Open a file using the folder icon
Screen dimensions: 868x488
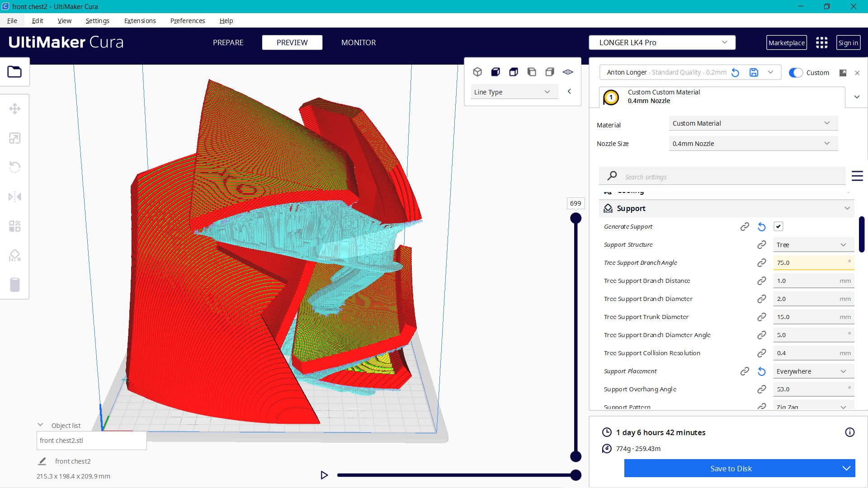point(15,71)
